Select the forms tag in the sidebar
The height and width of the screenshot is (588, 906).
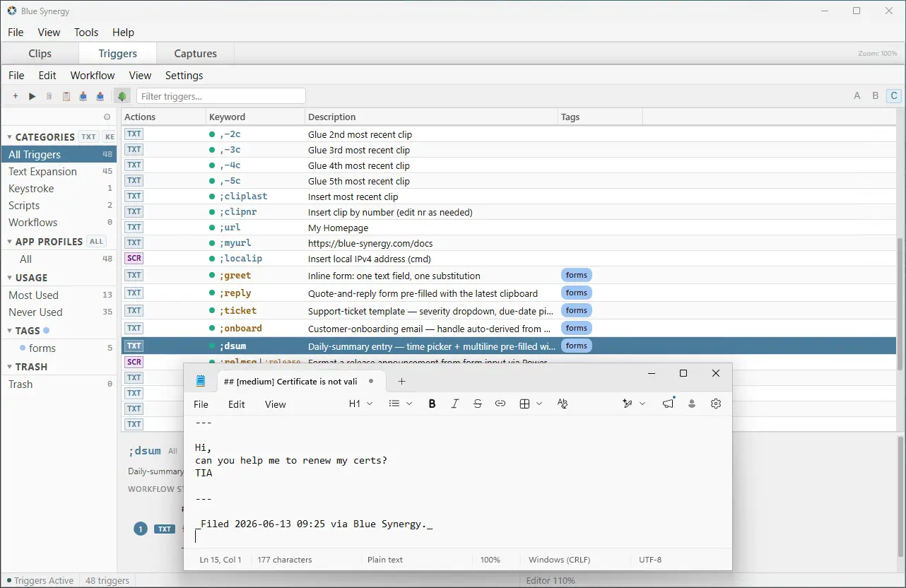tap(59, 348)
